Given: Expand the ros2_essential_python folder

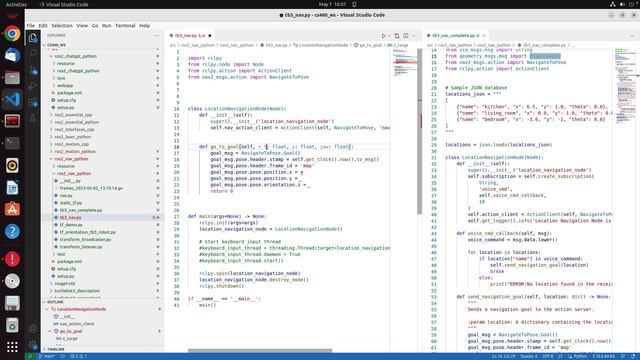Looking at the screenshot, I should coord(102,122).
